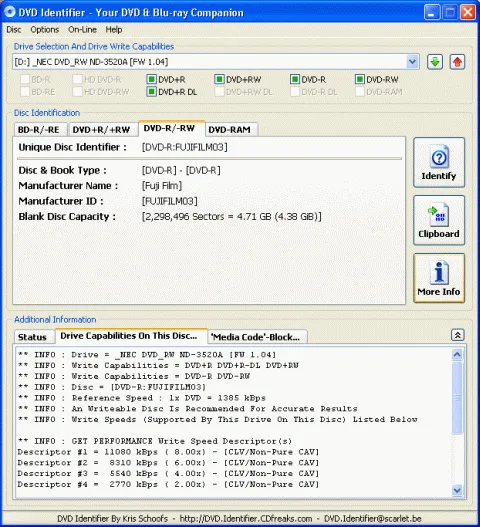The image size is (480, 527).
Task: Click the Manufacturer ID value [FUJIFILM03]
Action: tap(169, 201)
